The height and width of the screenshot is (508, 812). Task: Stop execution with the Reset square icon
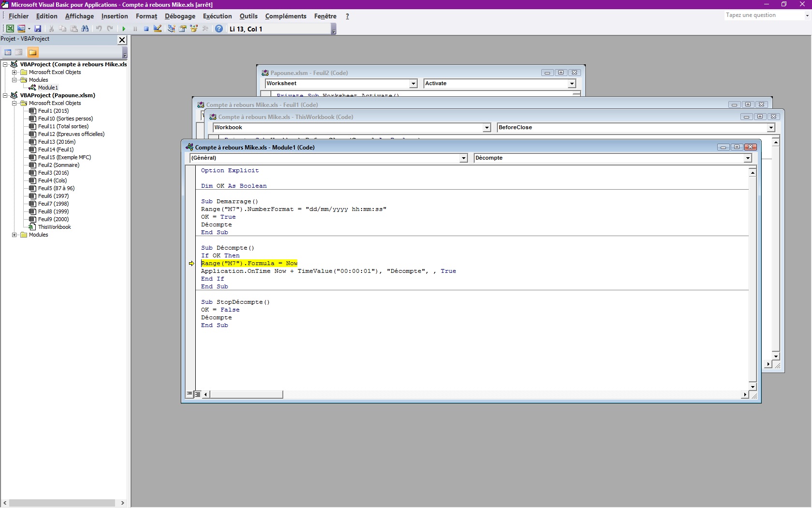(146, 29)
